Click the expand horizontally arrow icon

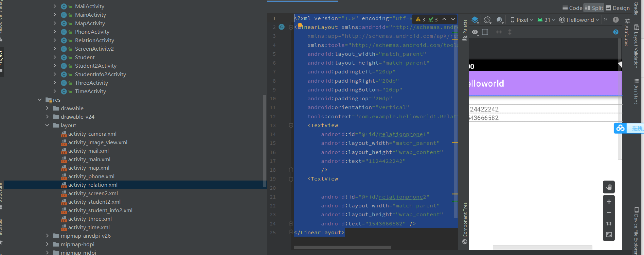pos(499,32)
